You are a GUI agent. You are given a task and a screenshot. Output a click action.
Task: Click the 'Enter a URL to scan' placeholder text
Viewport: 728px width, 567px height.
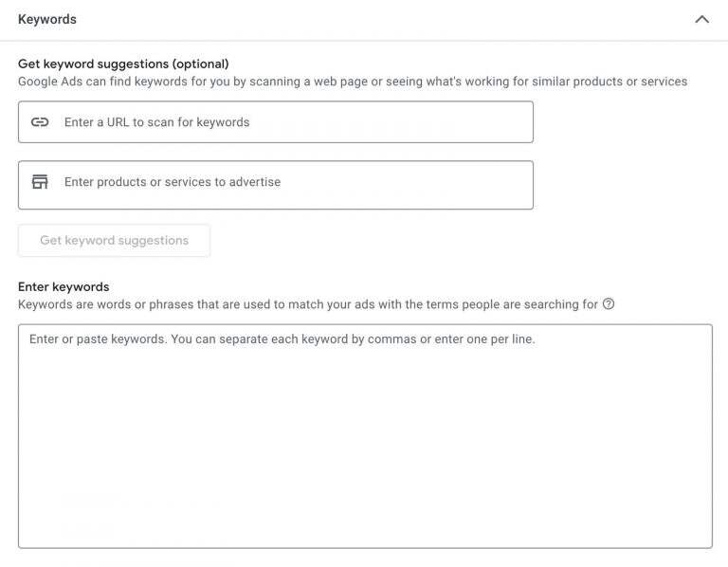tap(157, 122)
